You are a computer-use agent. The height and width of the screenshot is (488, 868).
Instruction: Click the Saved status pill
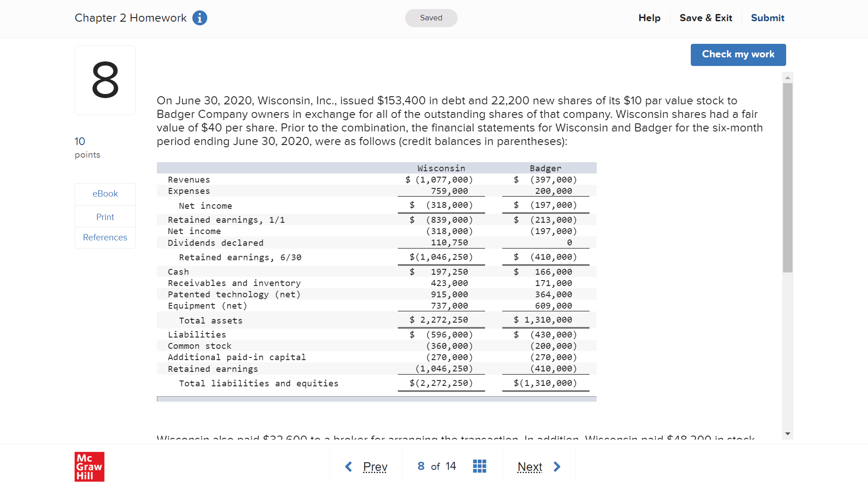(x=431, y=18)
